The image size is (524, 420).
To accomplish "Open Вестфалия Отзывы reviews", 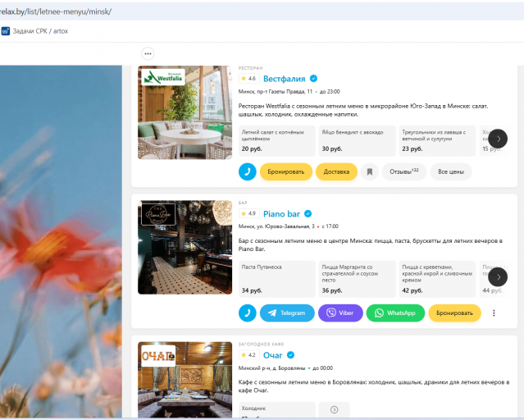I will 404,171.
